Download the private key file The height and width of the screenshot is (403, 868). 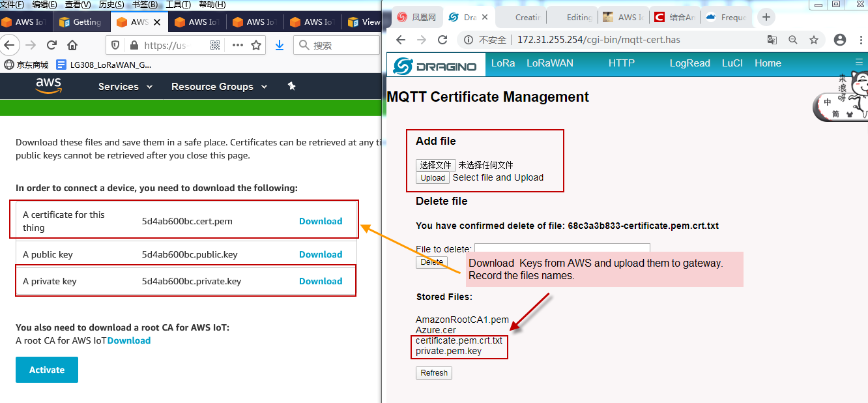click(x=321, y=281)
